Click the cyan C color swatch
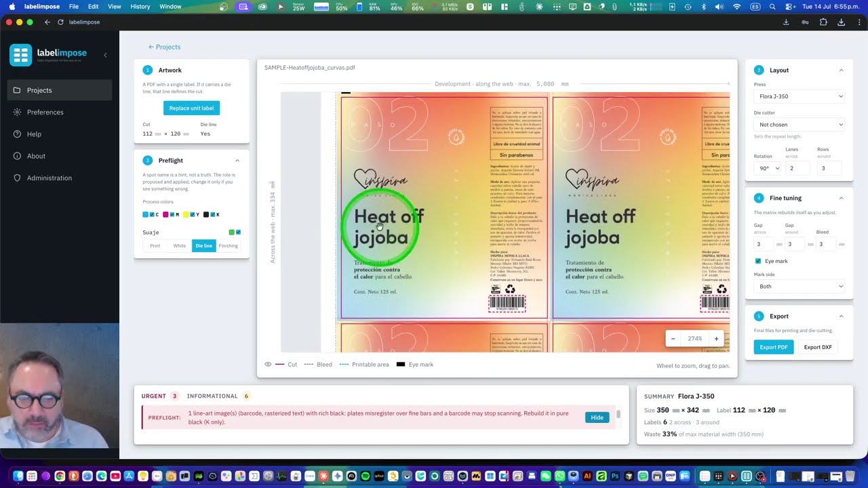 pos(145,215)
